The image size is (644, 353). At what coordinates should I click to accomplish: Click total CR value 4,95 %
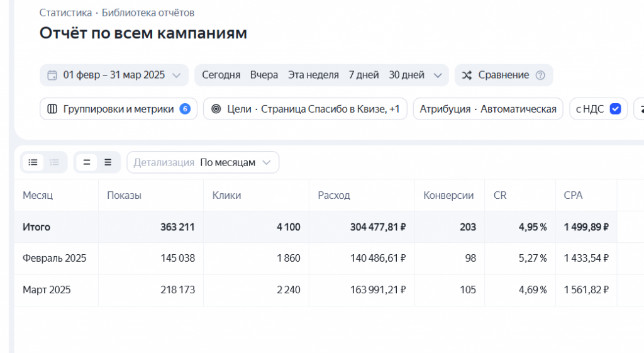pyautogui.click(x=533, y=227)
